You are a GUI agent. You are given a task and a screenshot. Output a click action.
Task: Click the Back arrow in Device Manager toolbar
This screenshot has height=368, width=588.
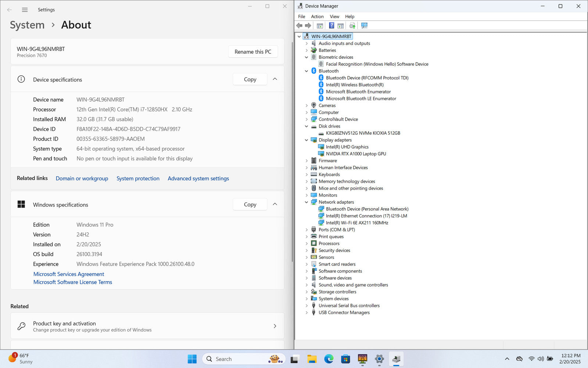299,26
